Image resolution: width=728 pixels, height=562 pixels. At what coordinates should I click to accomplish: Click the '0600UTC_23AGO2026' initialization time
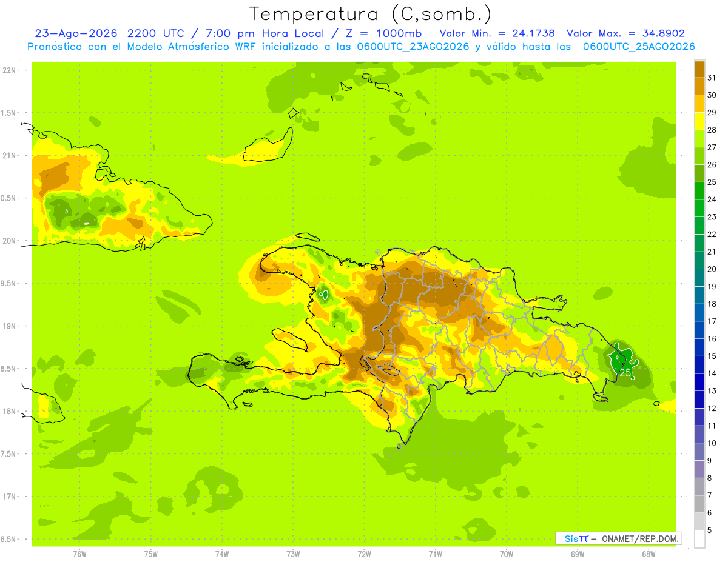[413, 47]
